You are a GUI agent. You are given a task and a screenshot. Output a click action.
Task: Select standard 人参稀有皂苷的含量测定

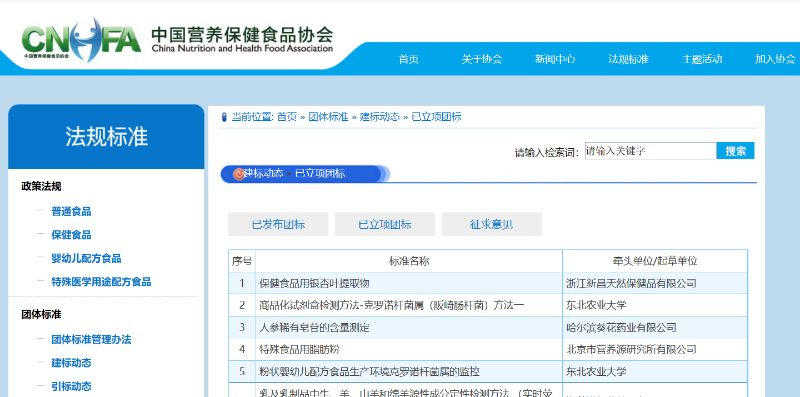point(314,328)
